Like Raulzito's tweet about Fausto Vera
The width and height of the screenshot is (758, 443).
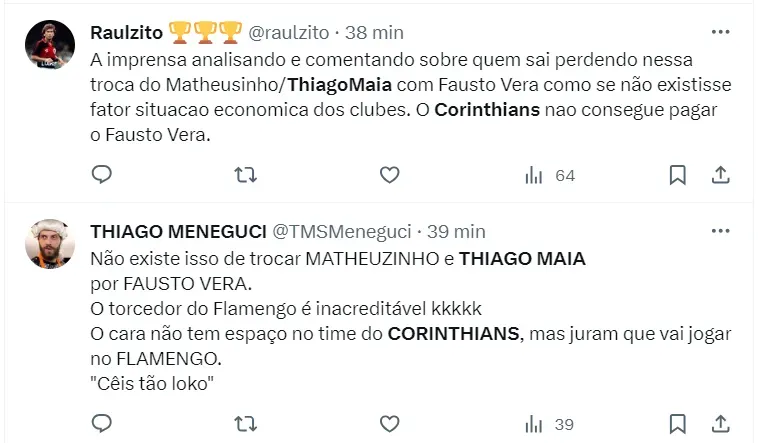(390, 175)
